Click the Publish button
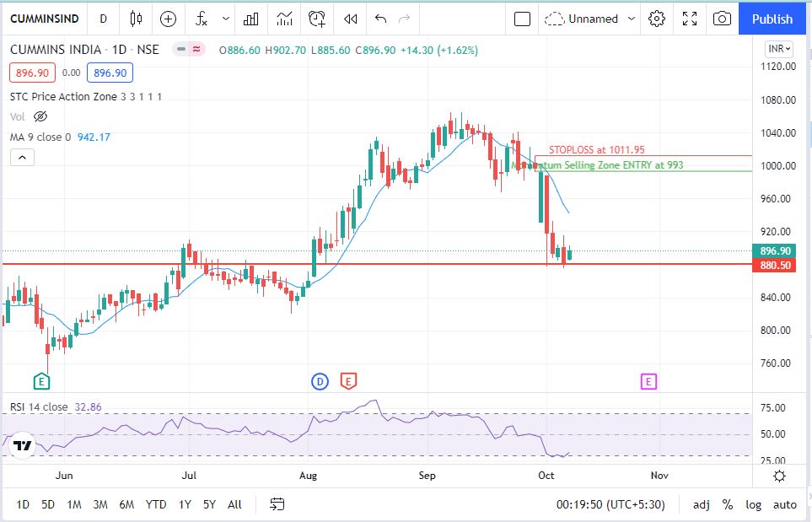 point(772,19)
